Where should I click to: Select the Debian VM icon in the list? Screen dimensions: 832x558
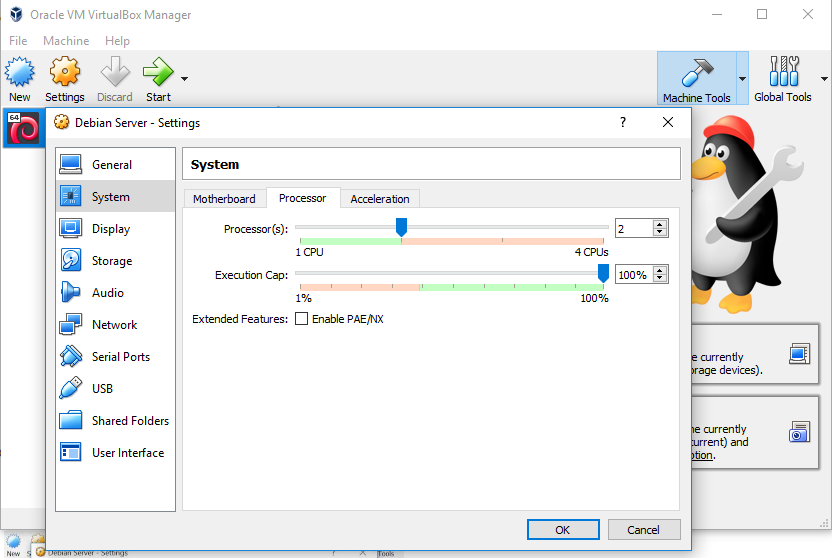click(x=23, y=128)
